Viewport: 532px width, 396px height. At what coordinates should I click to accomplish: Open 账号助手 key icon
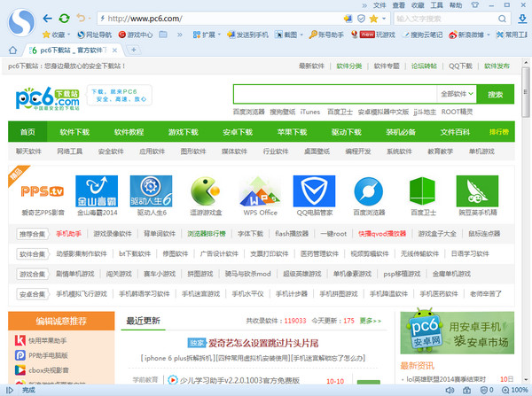point(326,35)
